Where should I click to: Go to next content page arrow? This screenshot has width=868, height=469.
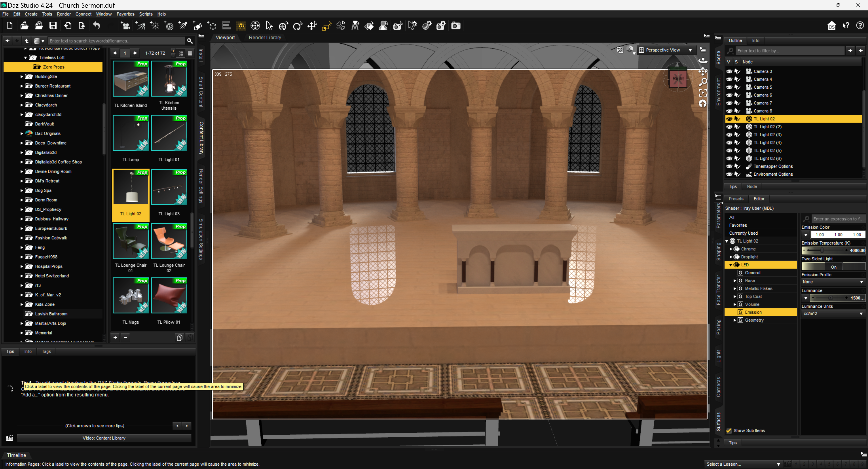click(x=135, y=53)
